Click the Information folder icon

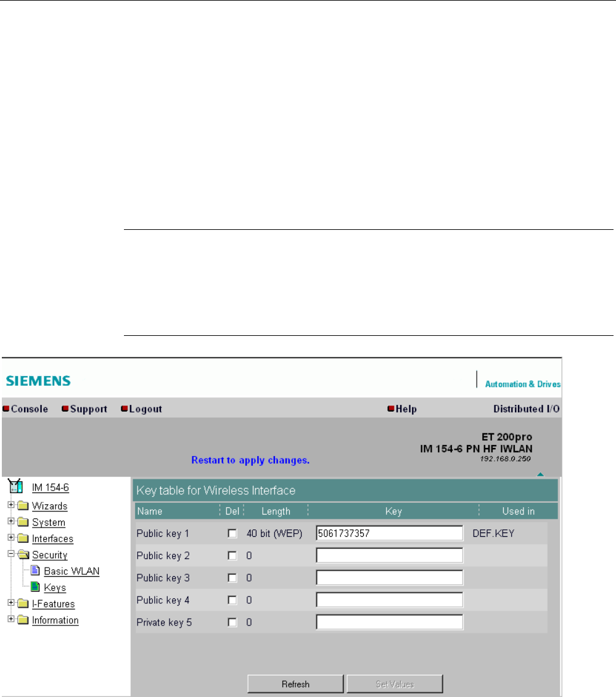tap(23, 620)
